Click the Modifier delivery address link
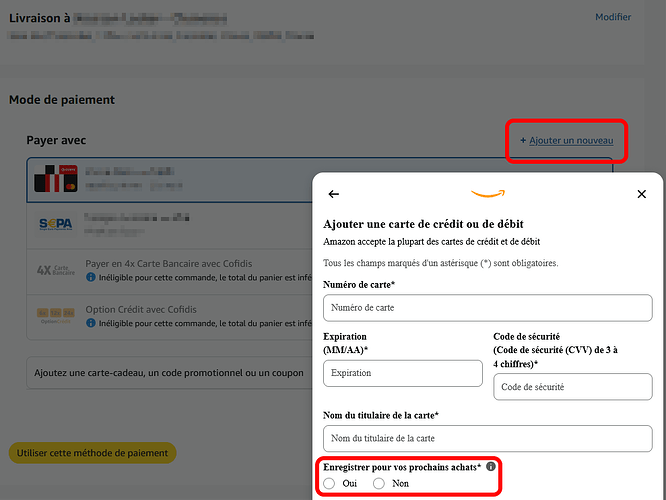Screen dimensions: 666x500 tap(613, 17)
